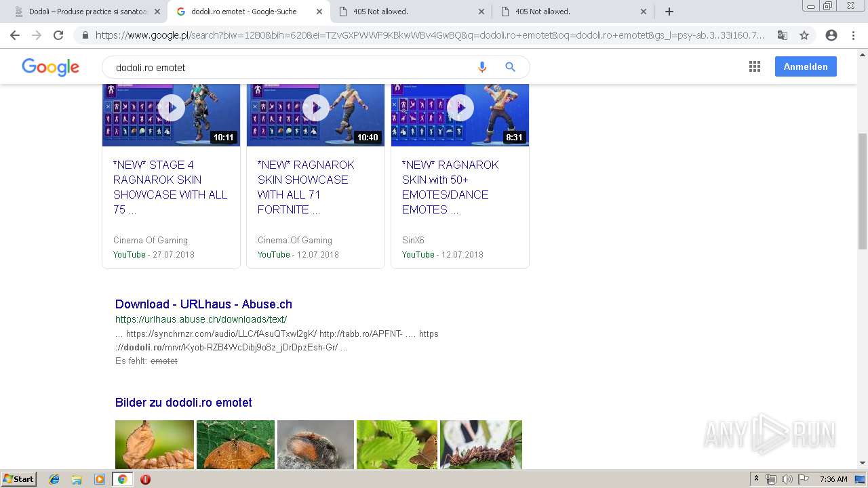Viewport: 868px width, 488px height.
Task: Click the search magnifier button
Action: click(x=511, y=67)
